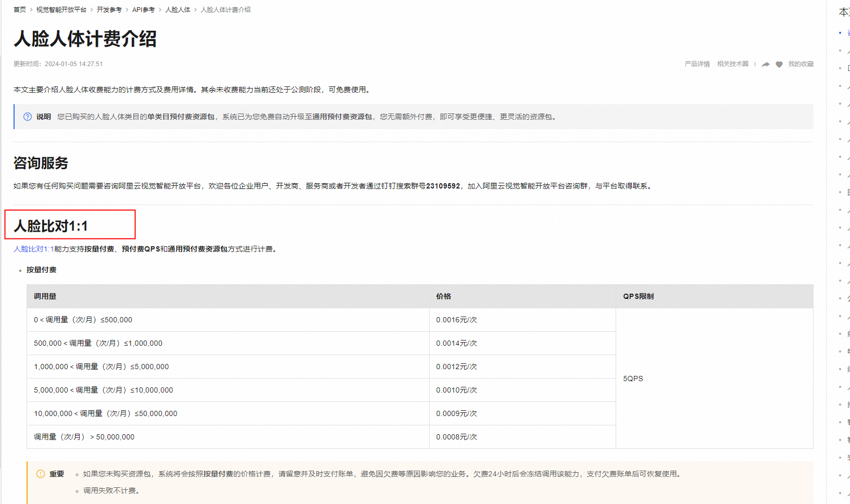Click the 更新时间 2024-01-05 14:27:51 text
Screen dimensions: 850x504
click(x=58, y=64)
